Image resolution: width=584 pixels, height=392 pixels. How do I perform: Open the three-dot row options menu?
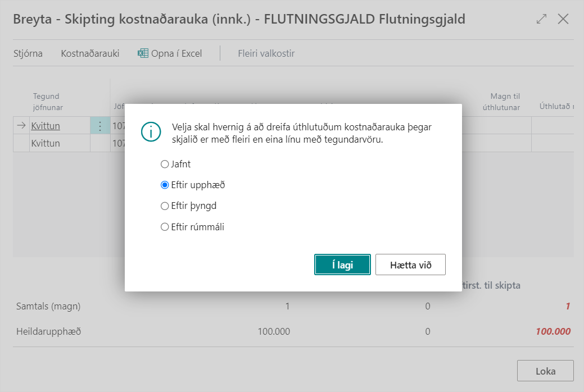100,126
